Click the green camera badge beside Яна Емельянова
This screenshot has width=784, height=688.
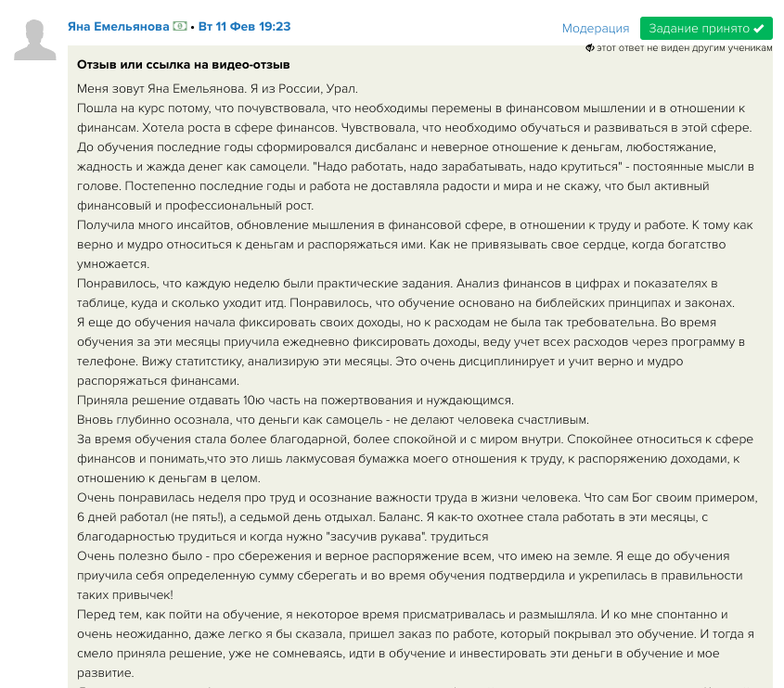pos(180,26)
